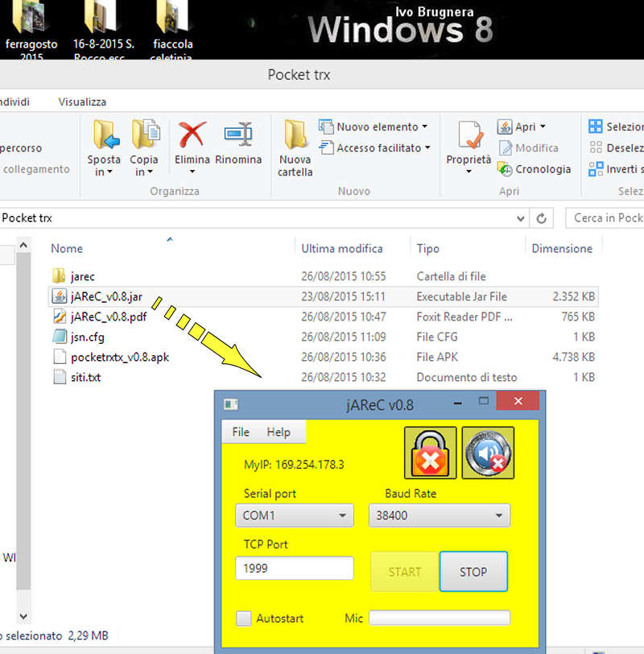644x654 pixels.
Task: Open the Baud Rate 38400 dropdown
Action: click(440, 515)
